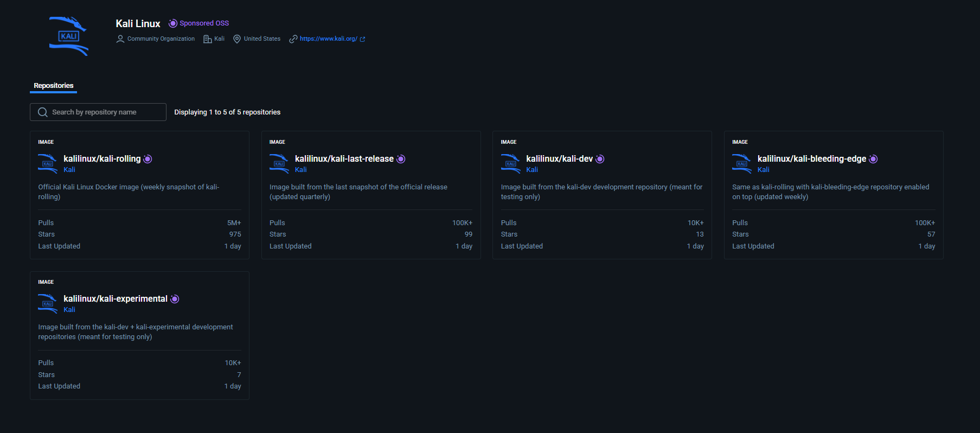This screenshot has width=980, height=433.
Task: Click sponsored badge next to kali-dev
Action: click(x=600, y=159)
